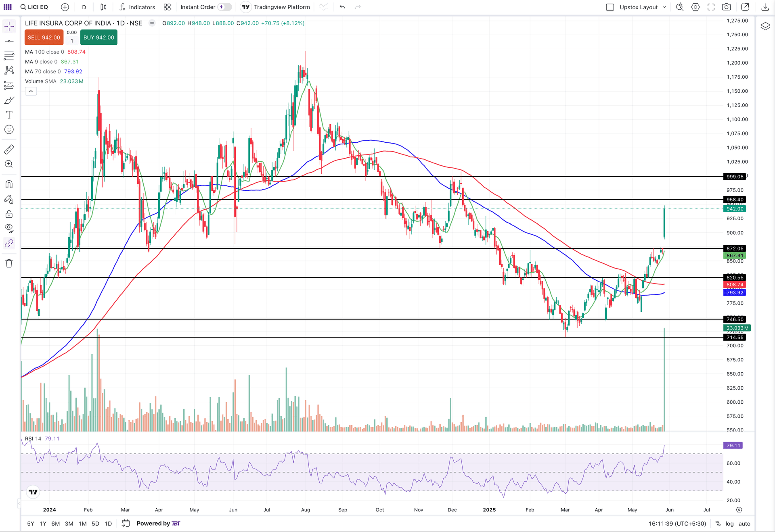Image resolution: width=775 pixels, height=532 pixels.
Task: Collapse the left drawing toolbar arrow
Action: (x=19, y=503)
